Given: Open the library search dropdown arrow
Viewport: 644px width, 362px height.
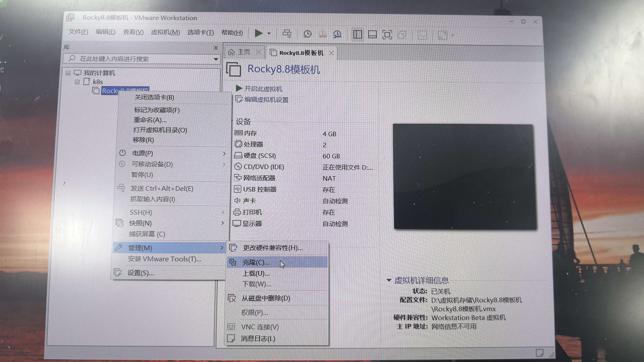Looking at the screenshot, I should click(x=216, y=59).
